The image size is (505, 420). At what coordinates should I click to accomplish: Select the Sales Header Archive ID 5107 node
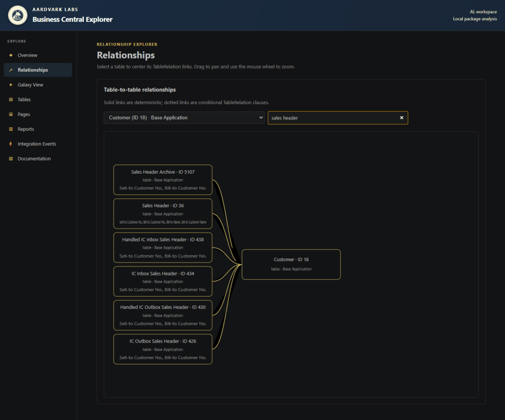(x=162, y=180)
